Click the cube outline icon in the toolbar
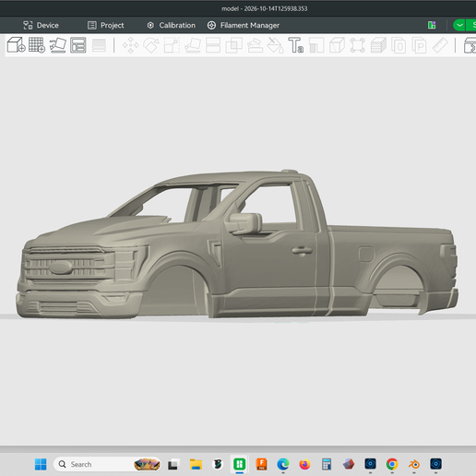476x476 pixels. point(337,45)
